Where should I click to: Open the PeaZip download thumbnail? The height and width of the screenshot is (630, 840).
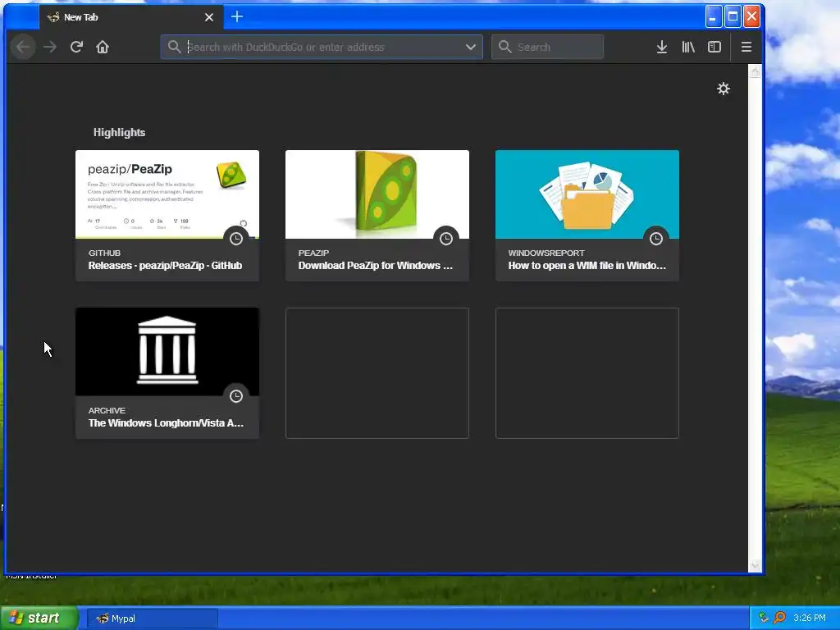coord(377,194)
